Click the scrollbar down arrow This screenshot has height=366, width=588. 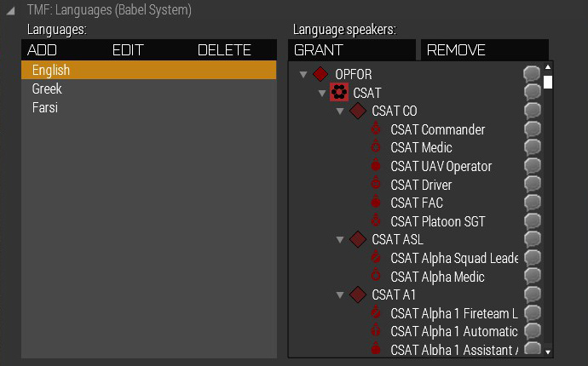coord(548,351)
